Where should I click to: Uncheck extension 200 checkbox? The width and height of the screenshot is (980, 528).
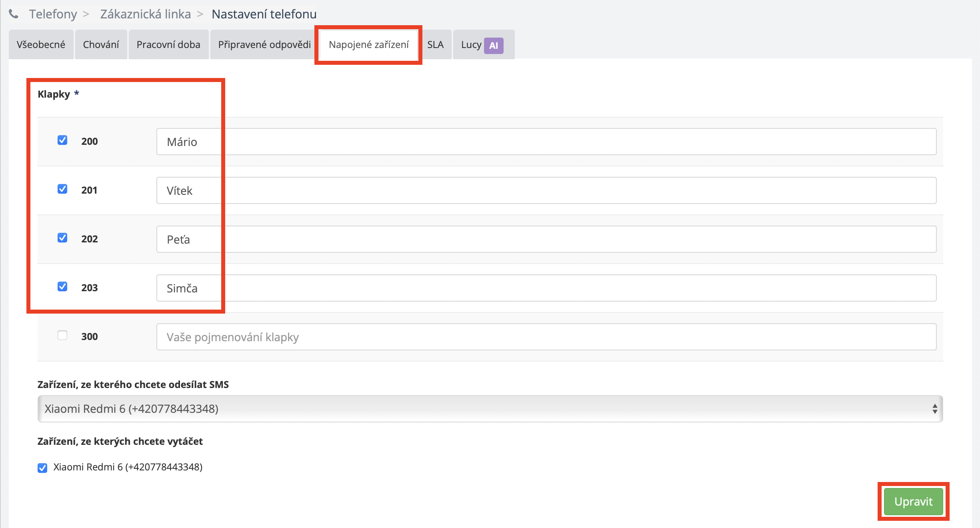(x=62, y=140)
